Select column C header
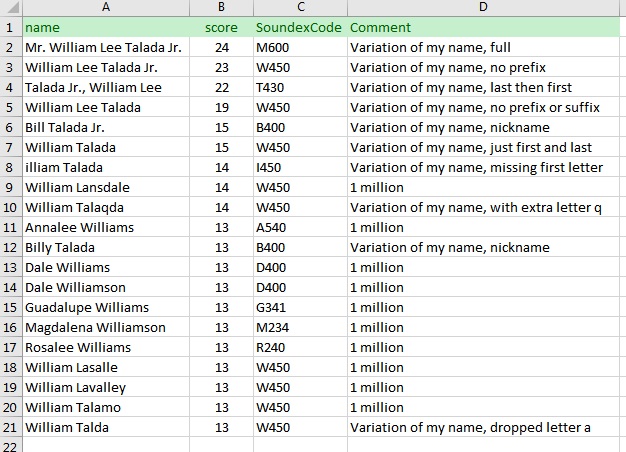The height and width of the screenshot is (452, 626). click(298, 8)
